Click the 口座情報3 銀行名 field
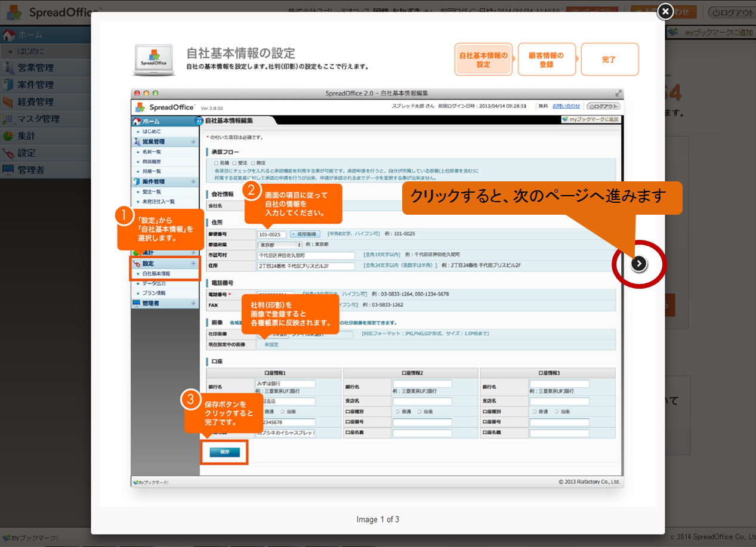Screen dimensions: 756x547 [x=560, y=384]
